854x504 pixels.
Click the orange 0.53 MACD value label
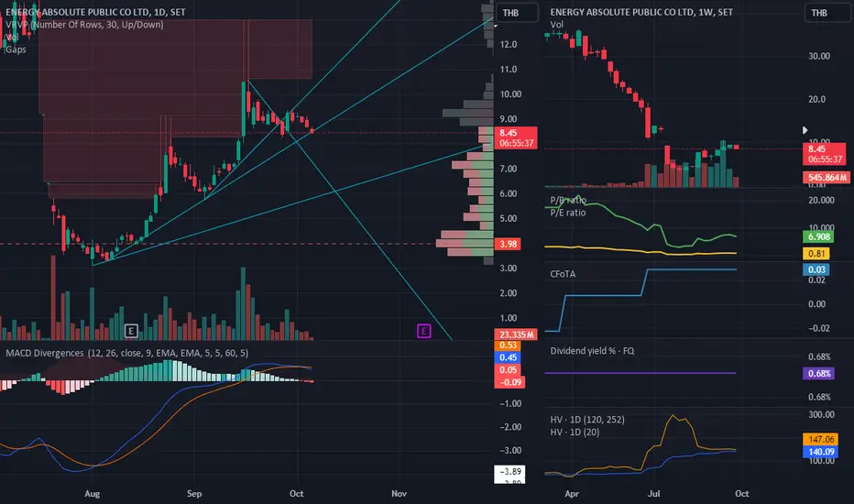click(508, 345)
